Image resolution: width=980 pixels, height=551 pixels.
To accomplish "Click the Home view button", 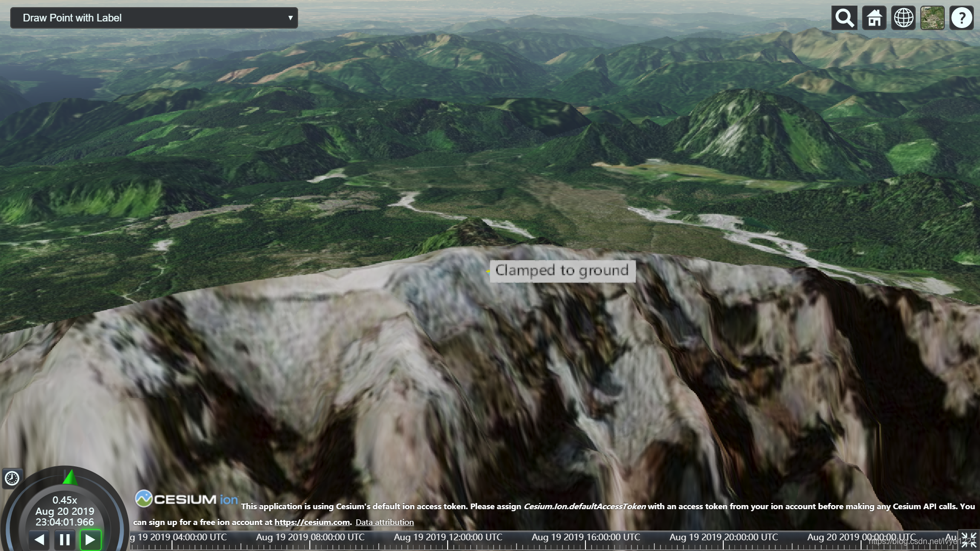I will (x=874, y=18).
